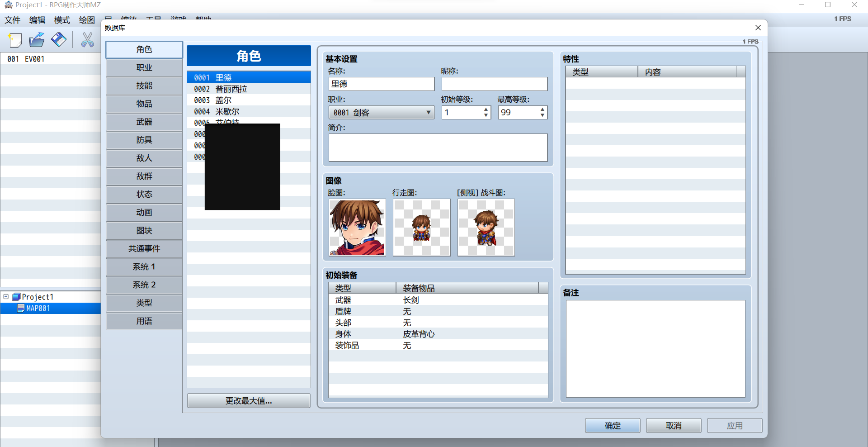Click the 昵称 nickname input field
The width and height of the screenshot is (868, 447).
[495, 84]
